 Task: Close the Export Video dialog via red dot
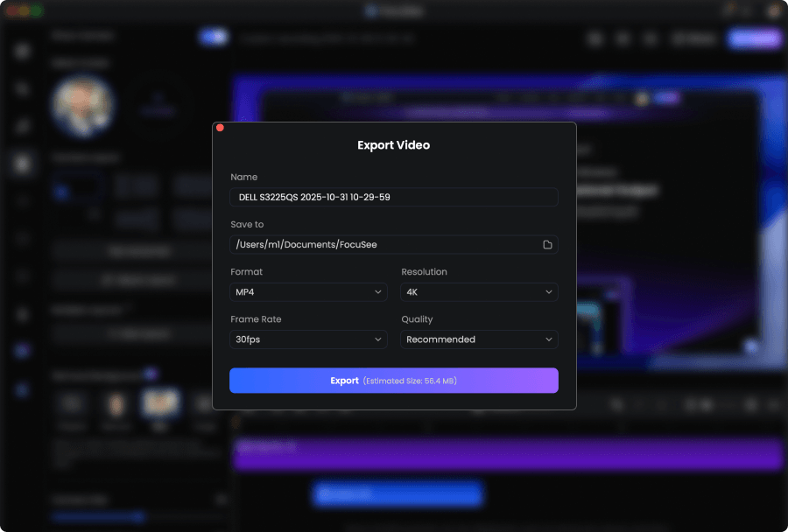coord(220,128)
